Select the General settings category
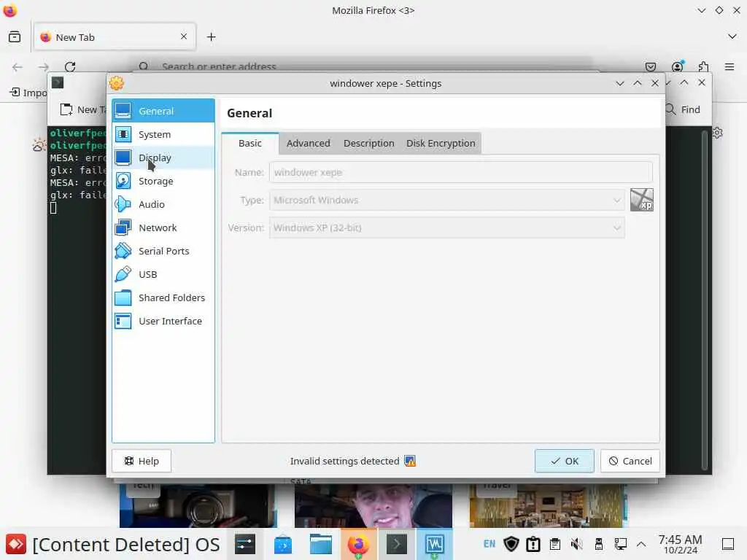This screenshot has height=560, width=747. (163, 111)
